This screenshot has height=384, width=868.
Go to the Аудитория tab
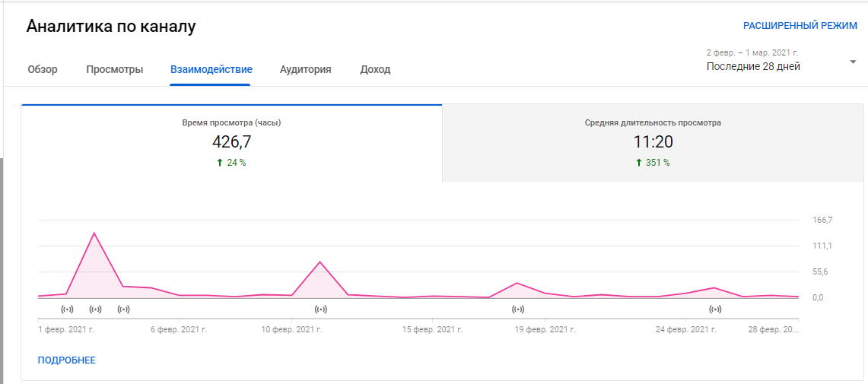tap(305, 69)
